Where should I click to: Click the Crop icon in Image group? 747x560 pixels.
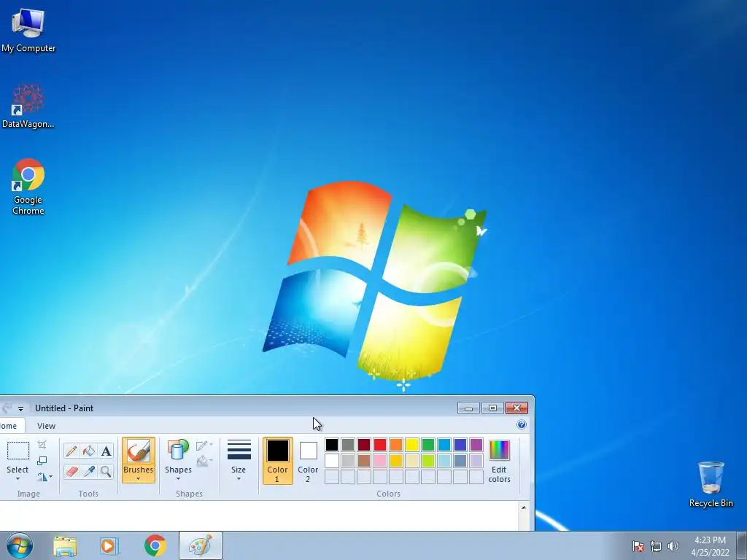tap(42, 445)
